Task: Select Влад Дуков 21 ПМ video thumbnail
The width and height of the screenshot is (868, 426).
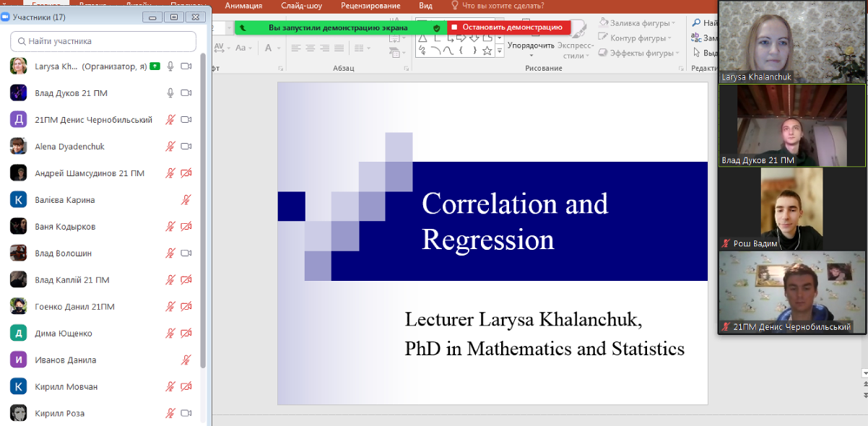Action: click(792, 125)
